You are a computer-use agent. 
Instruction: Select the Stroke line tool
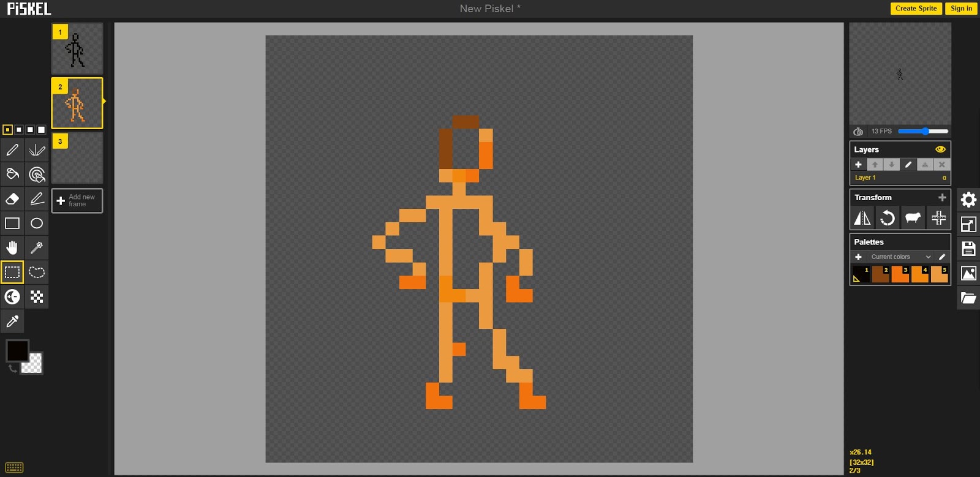[x=37, y=199]
